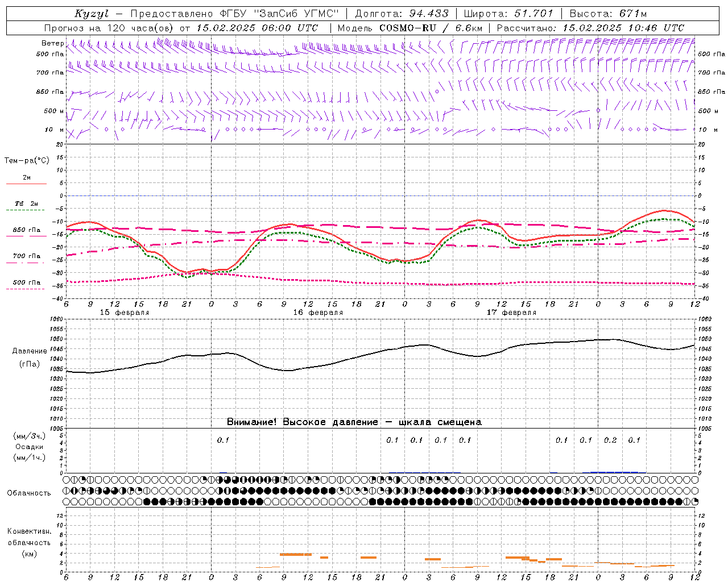
Task: Click the (мм/1ч.) precipitation unit label
Action: click(30, 458)
